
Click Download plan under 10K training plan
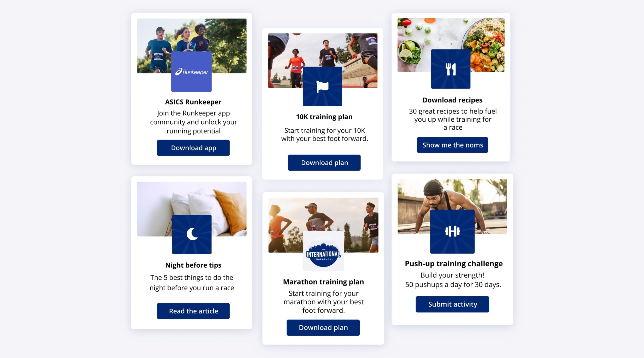(324, 163)
